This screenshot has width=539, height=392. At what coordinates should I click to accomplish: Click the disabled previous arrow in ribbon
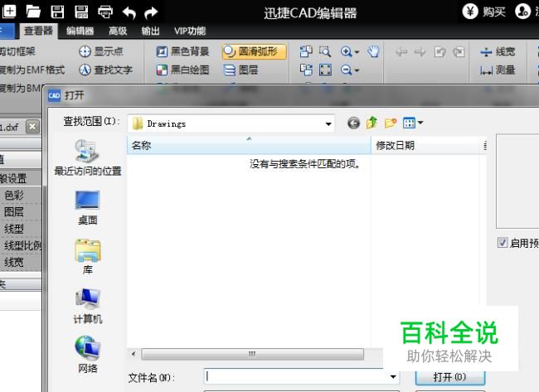(401, 52)
